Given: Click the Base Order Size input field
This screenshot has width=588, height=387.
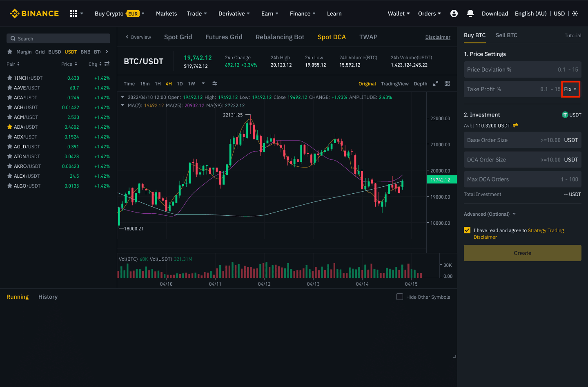Looking at the screenshot, I should (x=523, y=140).
